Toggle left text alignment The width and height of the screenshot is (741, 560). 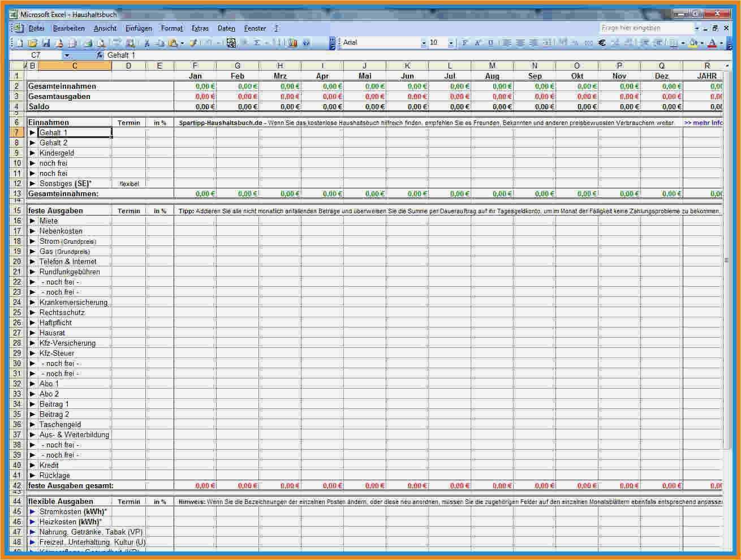coord(506,42)
